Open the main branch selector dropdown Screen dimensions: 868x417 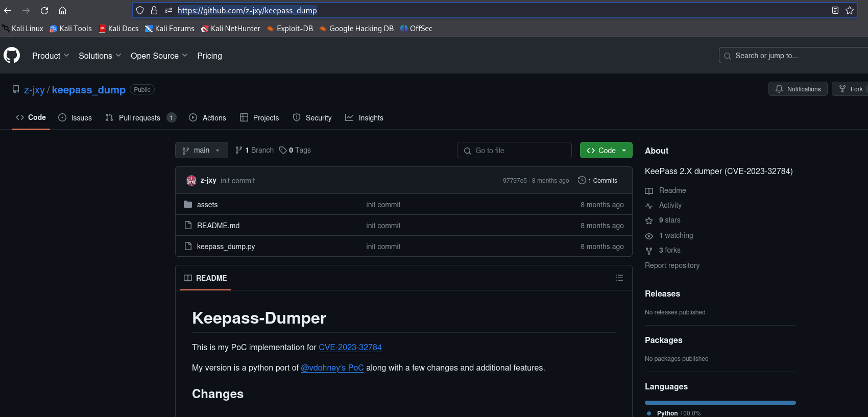coord(202,150)
